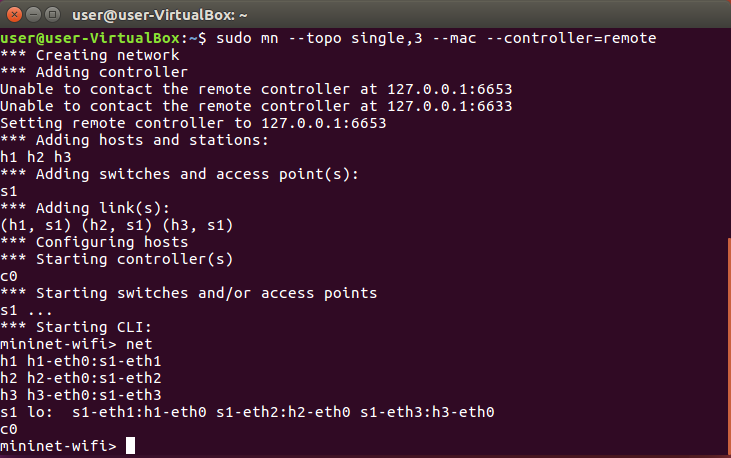This screenshot has height=458, width=731.
Task: Minimize the terminal window
Action: coord(34,15)
